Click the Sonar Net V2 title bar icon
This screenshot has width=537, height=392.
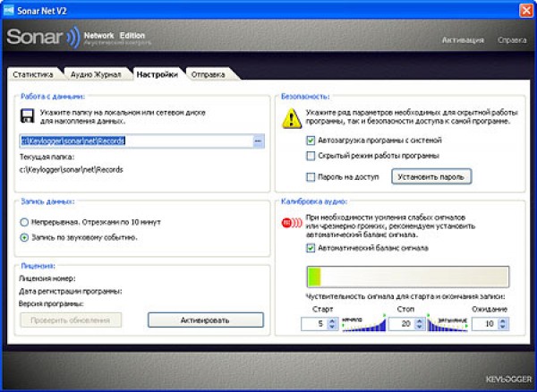tap(9, 8)
